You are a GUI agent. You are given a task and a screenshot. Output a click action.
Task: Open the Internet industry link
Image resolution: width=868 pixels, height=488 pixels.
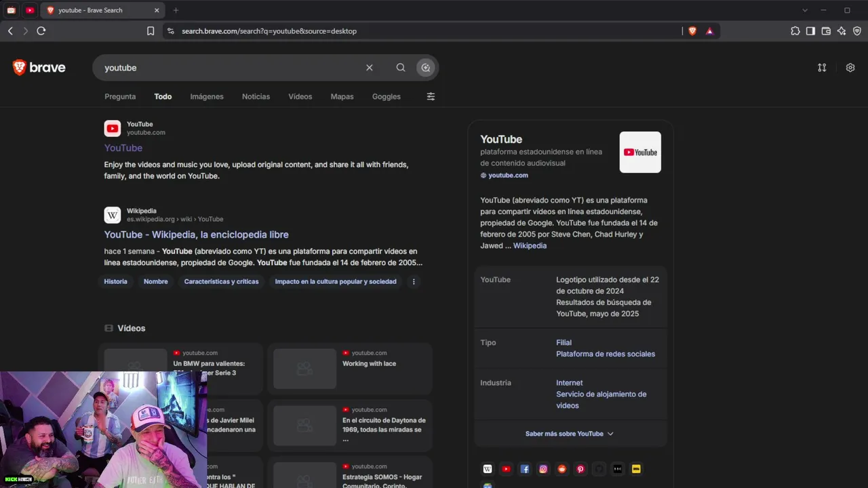coord(570,383)
